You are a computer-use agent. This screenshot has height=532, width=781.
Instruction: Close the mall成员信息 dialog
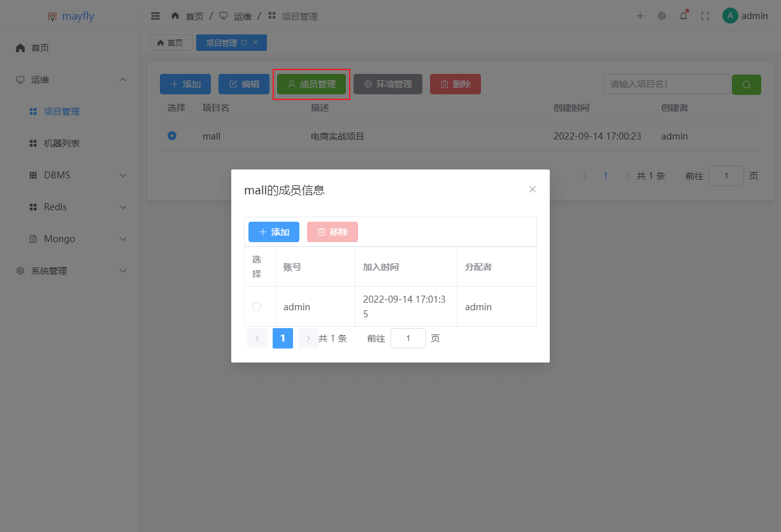(x=533, y=189)
